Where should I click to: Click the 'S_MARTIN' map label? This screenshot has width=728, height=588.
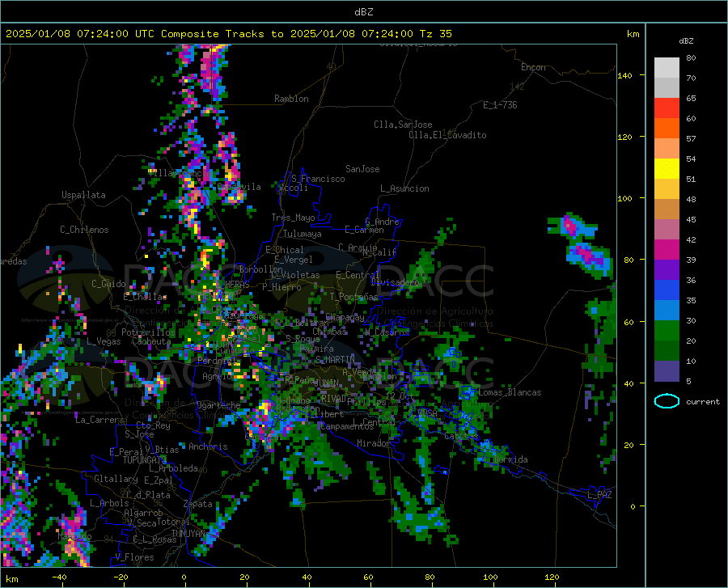tap(335, 359)
